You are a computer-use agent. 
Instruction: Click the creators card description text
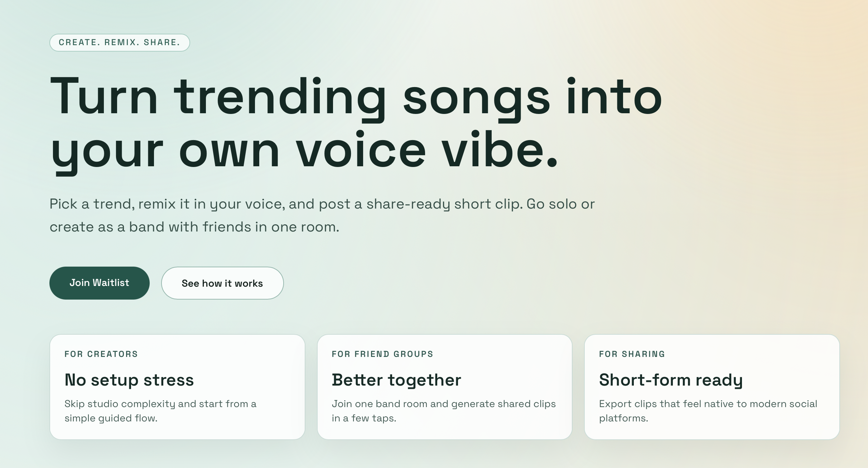(x=160, y=411)
